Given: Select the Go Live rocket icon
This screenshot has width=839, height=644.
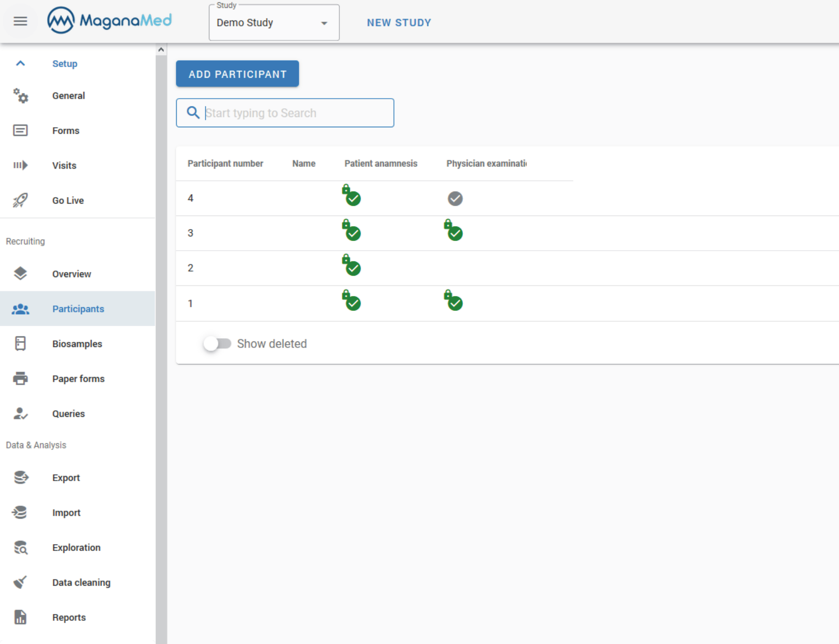Looking at the screenshot, I should coord(20,200).
